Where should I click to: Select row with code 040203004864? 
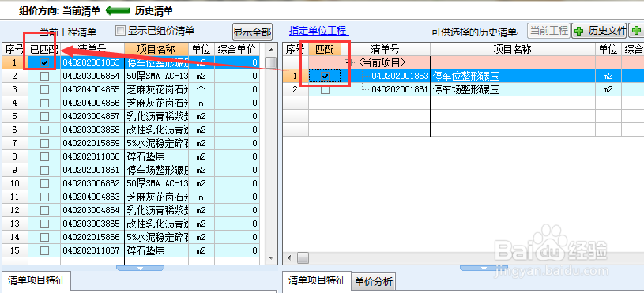[x=131, y=211]
